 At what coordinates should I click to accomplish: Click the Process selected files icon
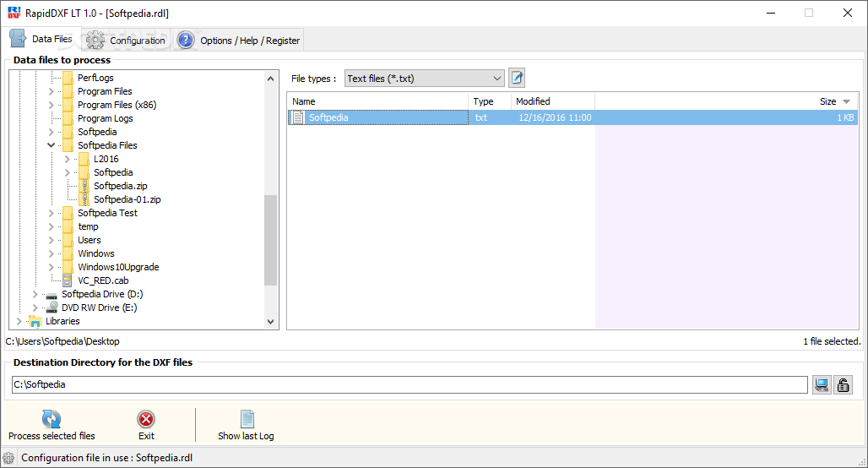click(x=52, y=419)
